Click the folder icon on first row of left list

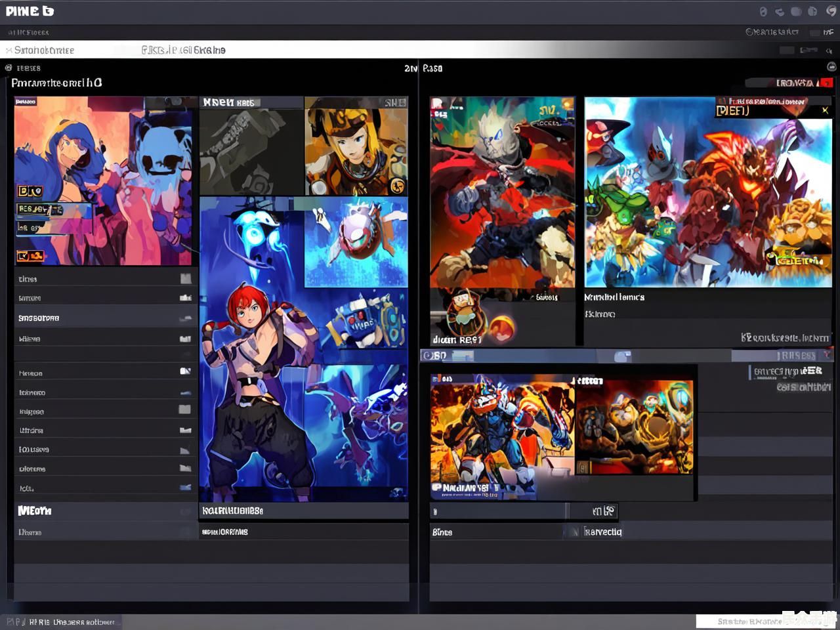(x=186, y=278)
